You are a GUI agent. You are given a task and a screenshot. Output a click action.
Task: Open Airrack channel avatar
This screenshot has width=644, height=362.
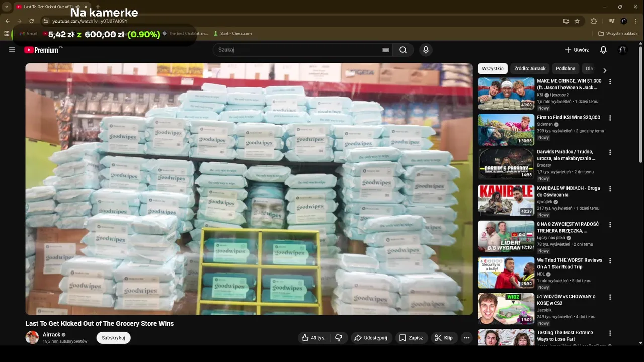[32, 337]
